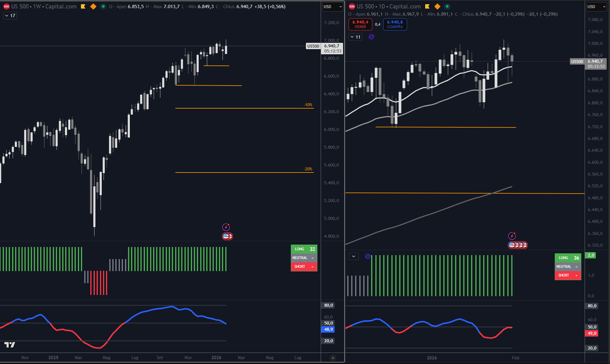Expand the 17 indicators legend on weekly chart
The height and width of the screenshot is (364, 610).
(10, 16)
